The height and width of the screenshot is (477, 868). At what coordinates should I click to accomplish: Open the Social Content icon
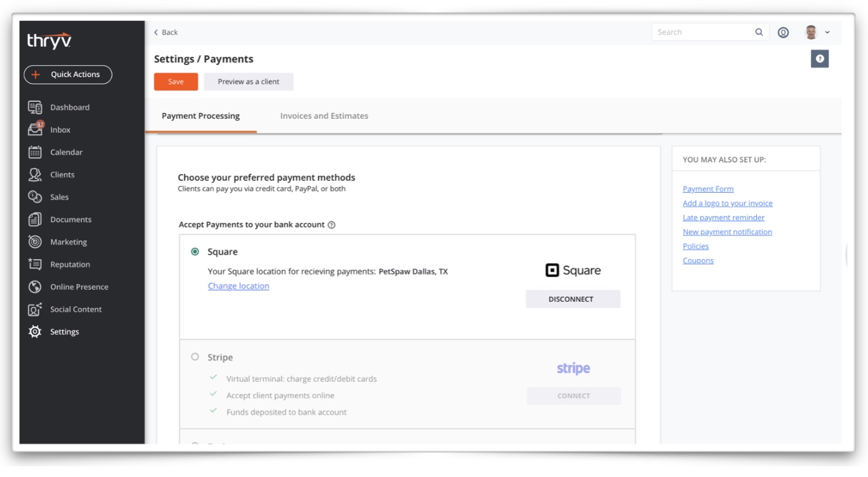pos(35,309)
